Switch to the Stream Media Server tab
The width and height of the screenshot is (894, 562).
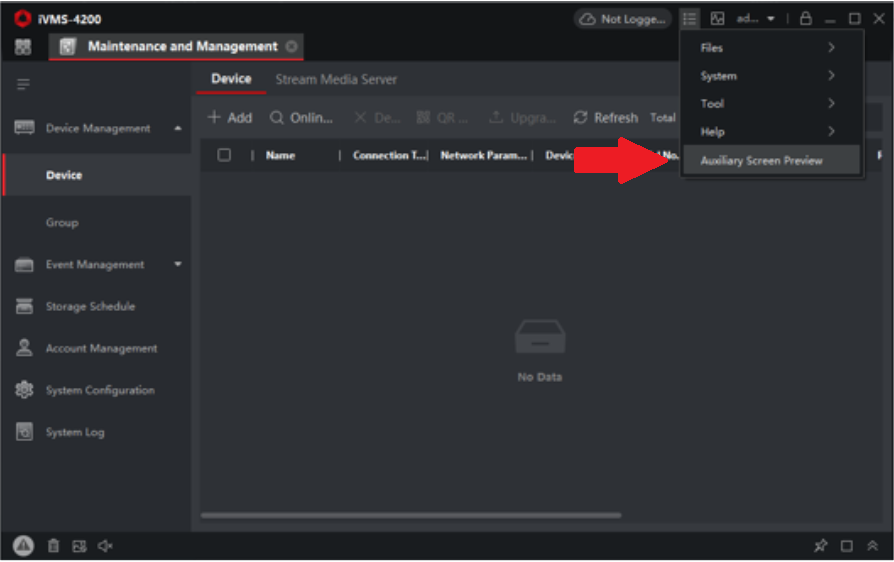(336, 79)
